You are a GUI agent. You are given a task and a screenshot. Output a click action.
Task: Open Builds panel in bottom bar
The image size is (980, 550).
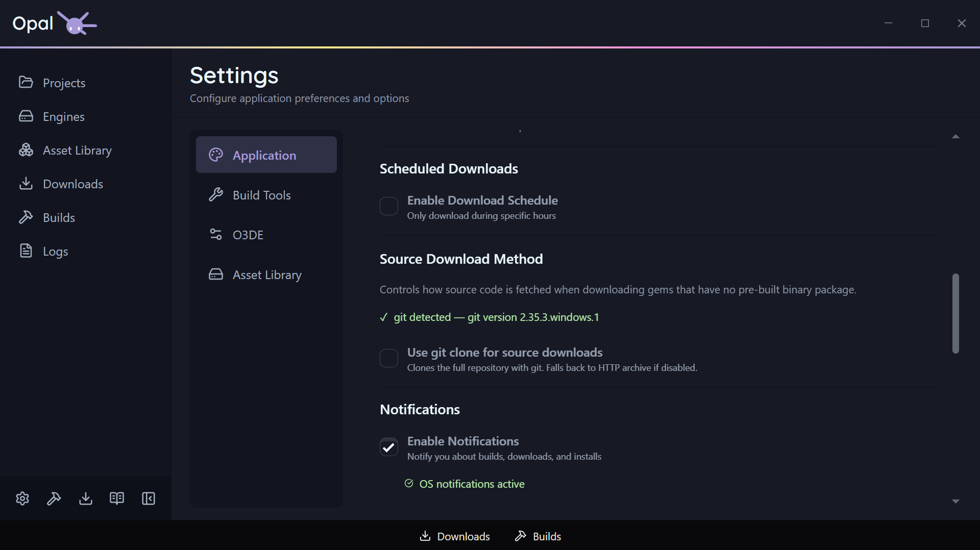[x=538, y=536]
